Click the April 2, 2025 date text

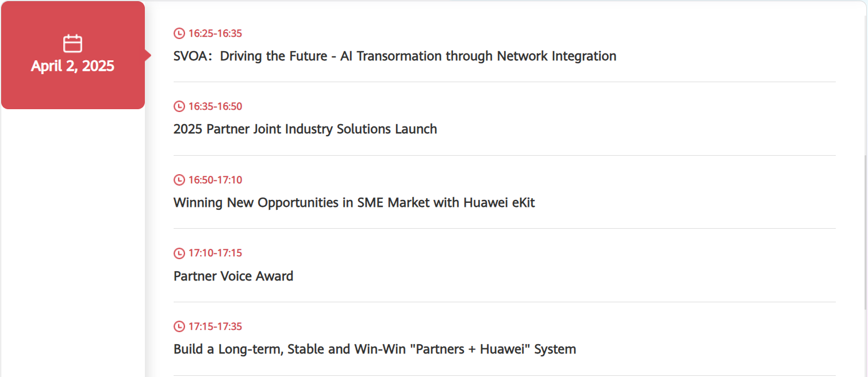[72, 66]
